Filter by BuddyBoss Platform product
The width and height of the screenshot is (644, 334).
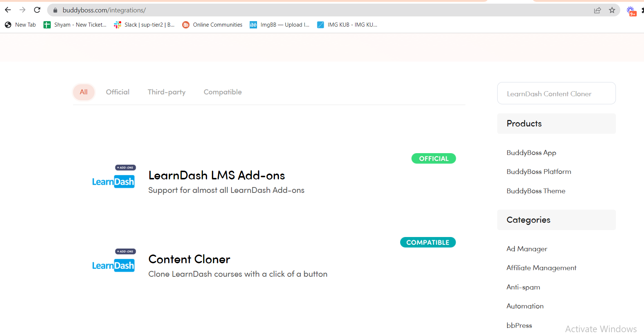pyautogui.click(x=539, y=172)
